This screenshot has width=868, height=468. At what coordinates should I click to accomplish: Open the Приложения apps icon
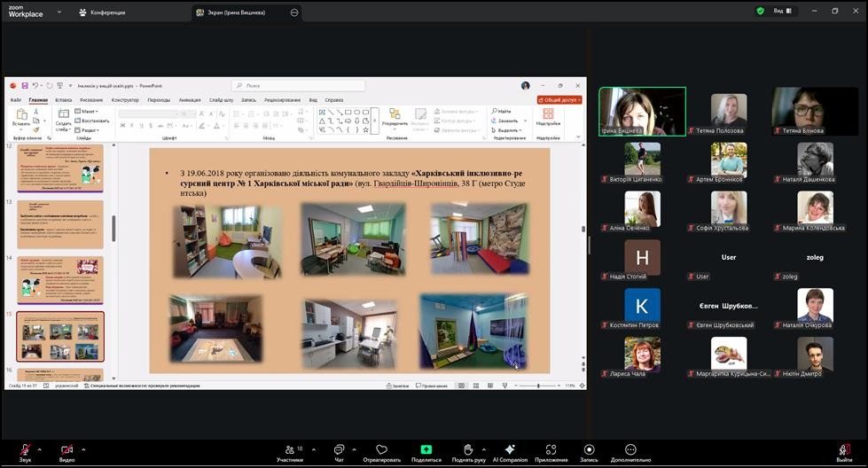[551, 450]
